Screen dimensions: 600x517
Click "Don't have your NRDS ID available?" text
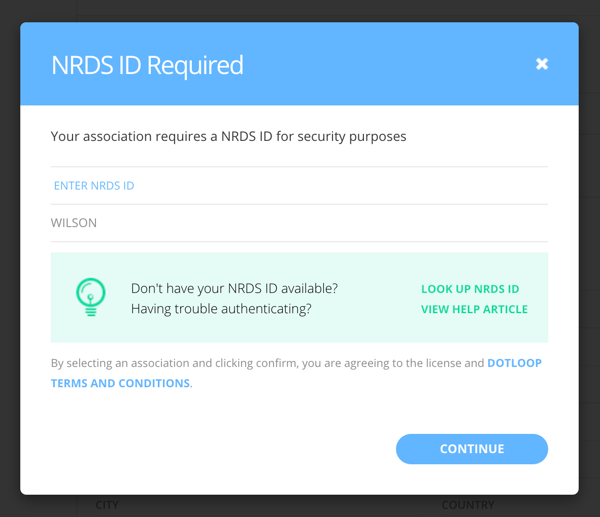click(x=234, y=289)
